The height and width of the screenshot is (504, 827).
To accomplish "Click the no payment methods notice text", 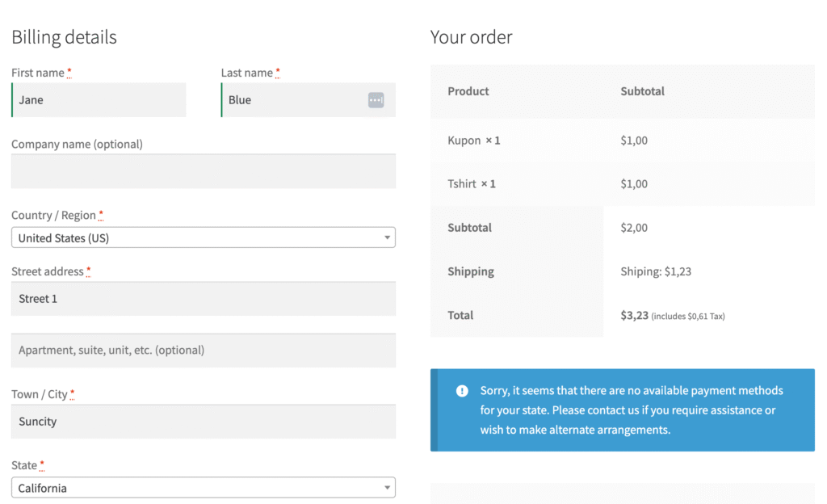I will (x=631, y=410).
